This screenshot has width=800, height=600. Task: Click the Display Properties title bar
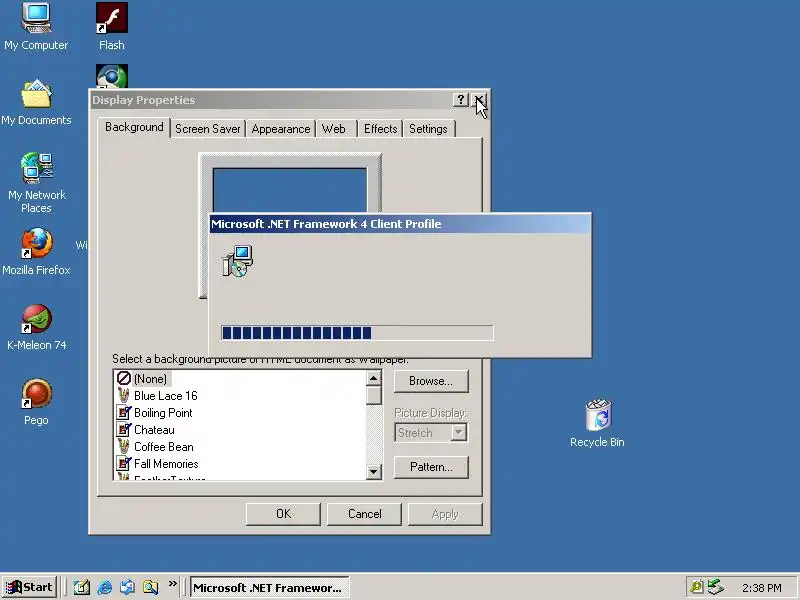coord(270,100)
